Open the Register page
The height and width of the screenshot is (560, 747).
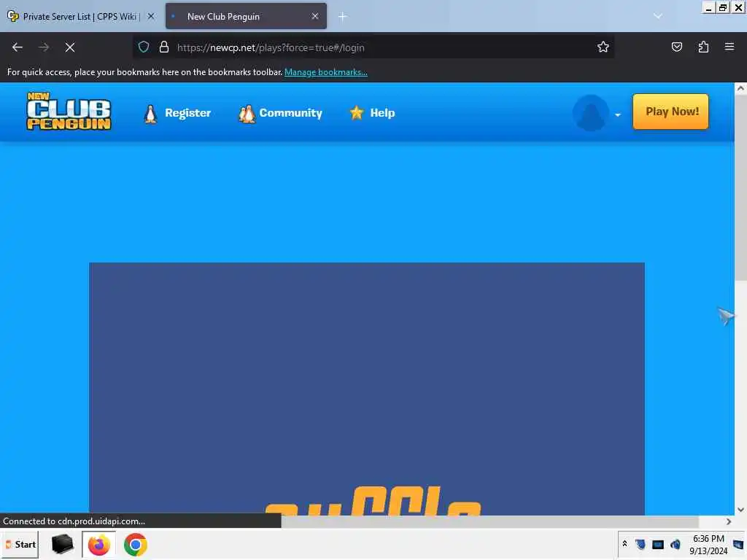click(x=177, y=113)
